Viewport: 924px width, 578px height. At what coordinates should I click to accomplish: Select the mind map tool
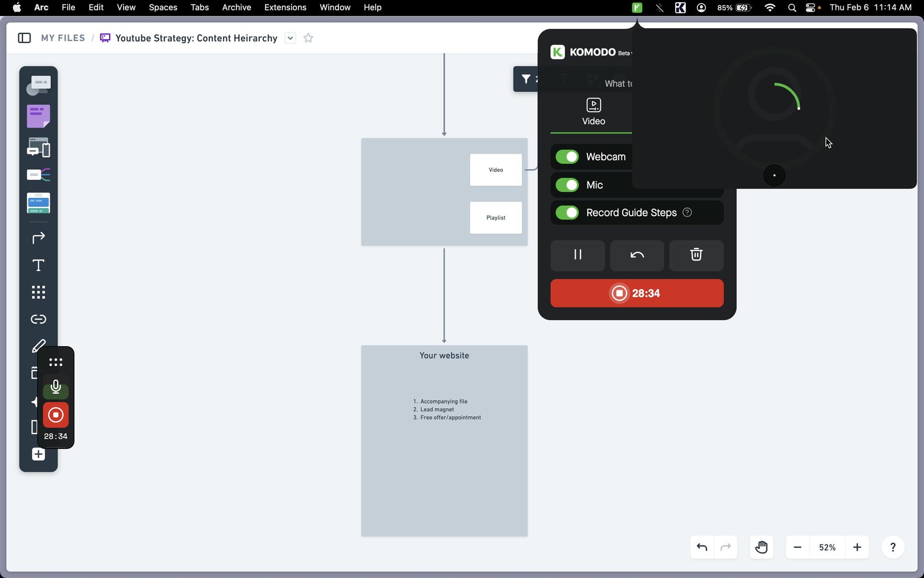point(38,175)
